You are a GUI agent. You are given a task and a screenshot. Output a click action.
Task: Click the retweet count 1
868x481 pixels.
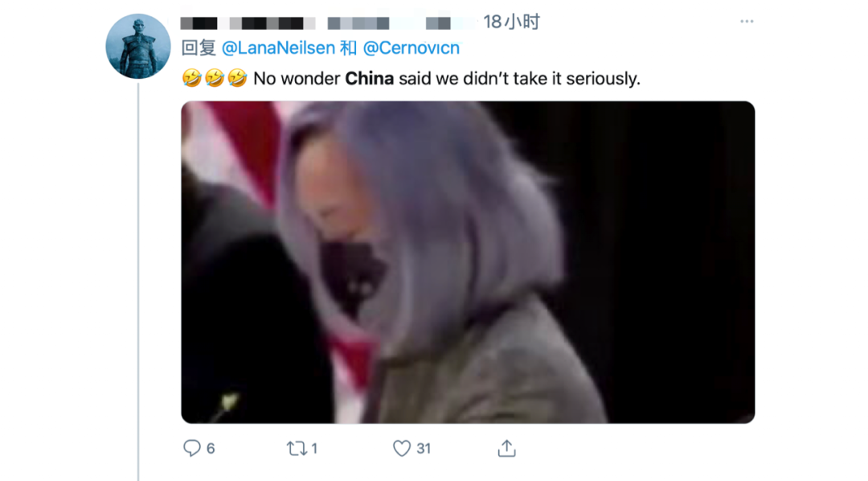coord(314,448)
